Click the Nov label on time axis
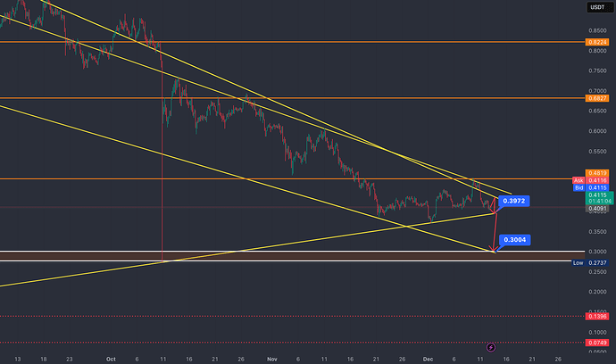Viewport: 616px width, 364px height. tap(271, 358)
